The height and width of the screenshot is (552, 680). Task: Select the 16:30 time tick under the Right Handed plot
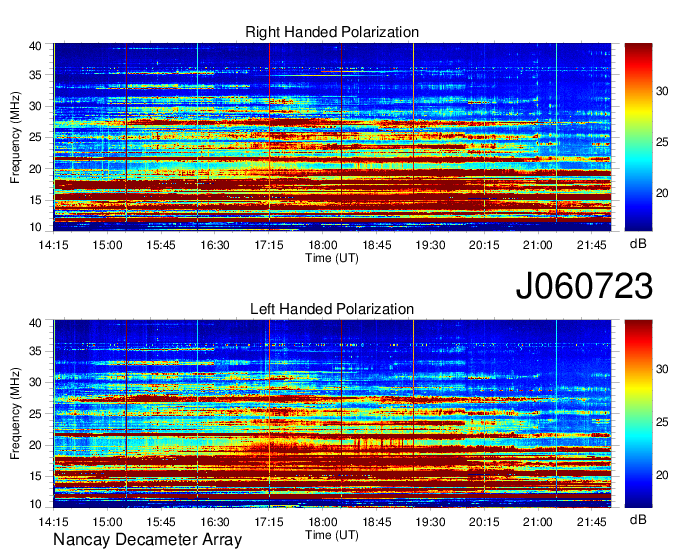[x=215, y=245]
